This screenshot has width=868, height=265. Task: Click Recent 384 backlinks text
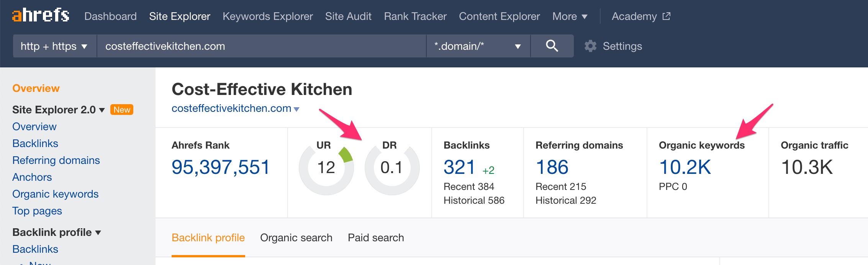469,186
